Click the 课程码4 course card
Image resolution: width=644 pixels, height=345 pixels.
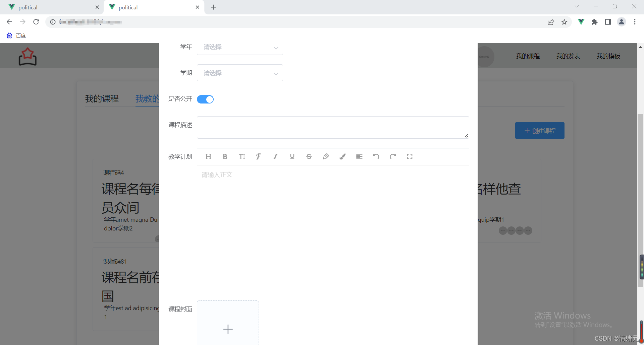coord(126,200)
